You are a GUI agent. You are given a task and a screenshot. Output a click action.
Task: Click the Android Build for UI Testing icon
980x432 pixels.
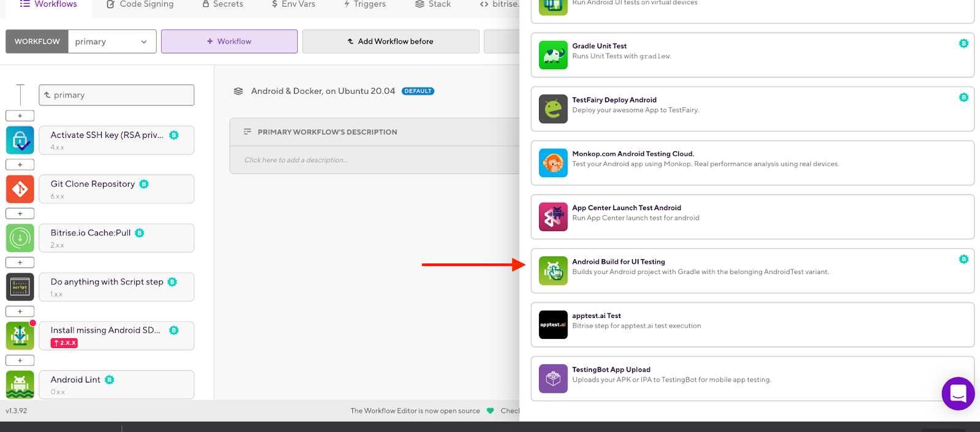[x=553, y=271]
